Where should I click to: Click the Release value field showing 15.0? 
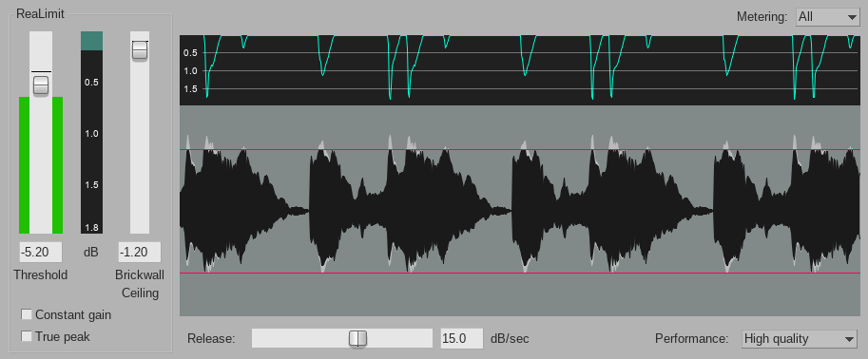click(x=462, y=338)
